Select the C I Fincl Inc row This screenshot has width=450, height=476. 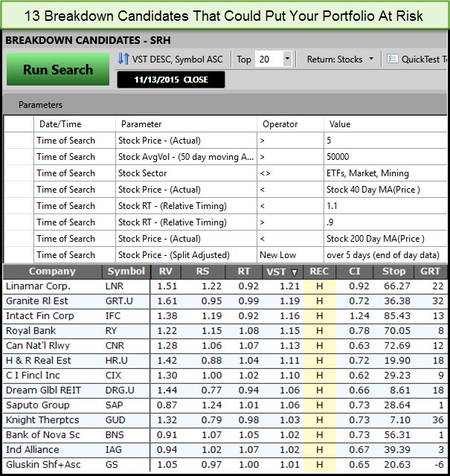click(225, 376)
